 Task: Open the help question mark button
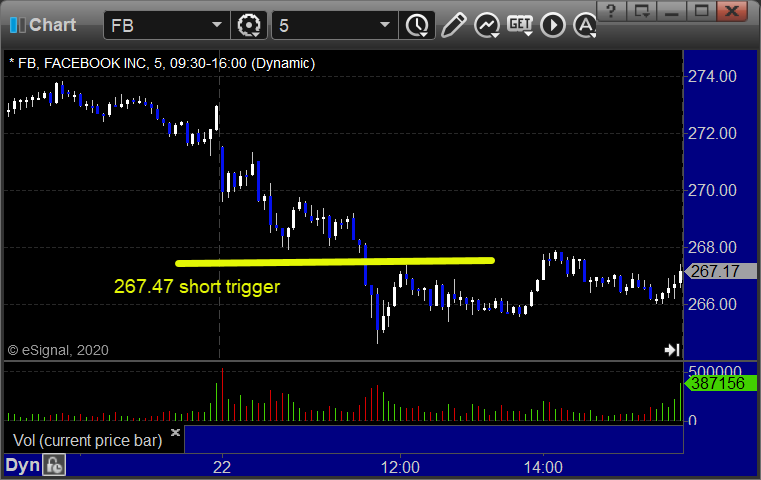[x=611, y=11]
